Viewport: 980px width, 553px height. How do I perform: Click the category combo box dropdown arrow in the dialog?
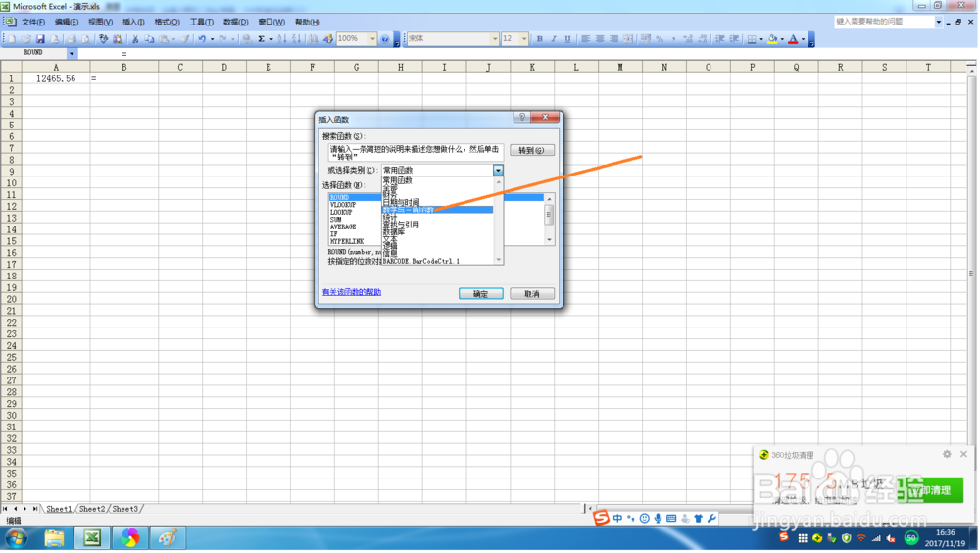click(x=498, y=171)
